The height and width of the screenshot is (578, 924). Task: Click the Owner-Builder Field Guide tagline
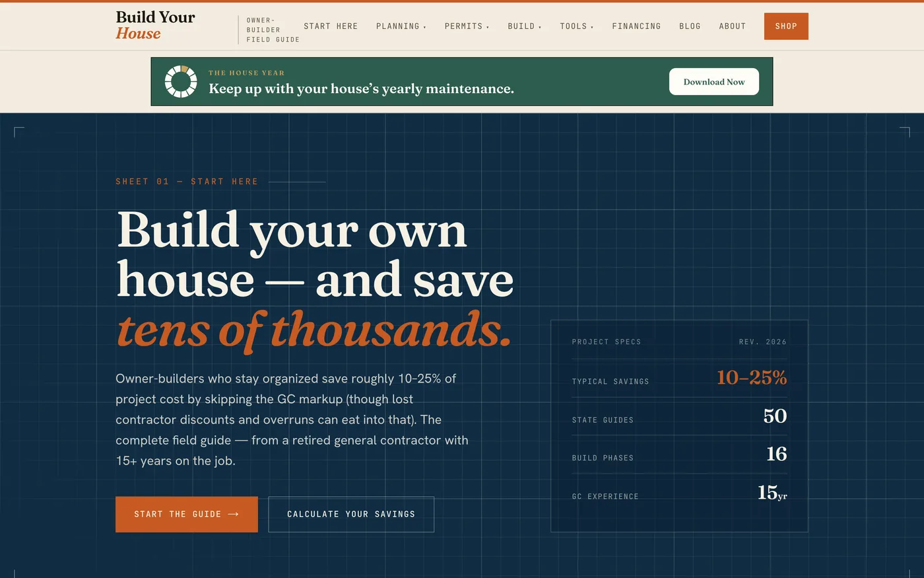[x=273, y=30]
